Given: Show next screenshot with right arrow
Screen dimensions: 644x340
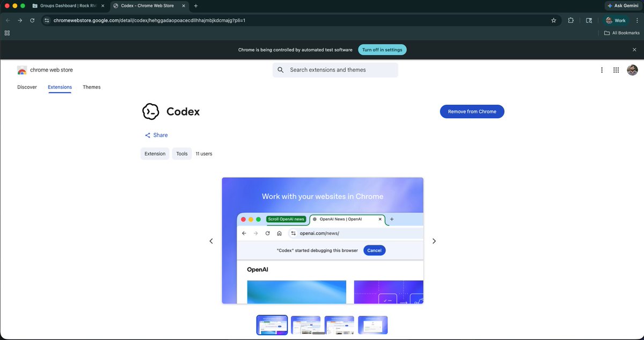Looking at the screenshot, I should tap(434, 241).
